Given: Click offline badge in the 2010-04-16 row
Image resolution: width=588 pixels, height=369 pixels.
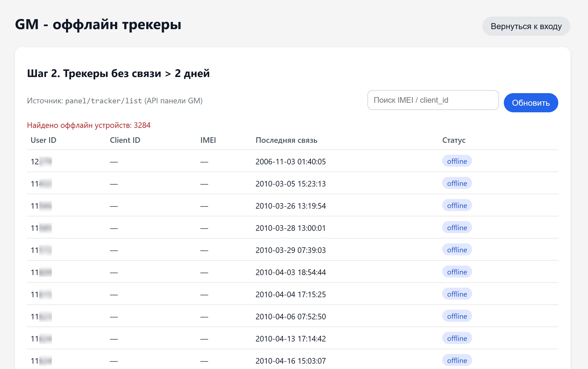Looking at the screenshot, I should coord(457,360).
